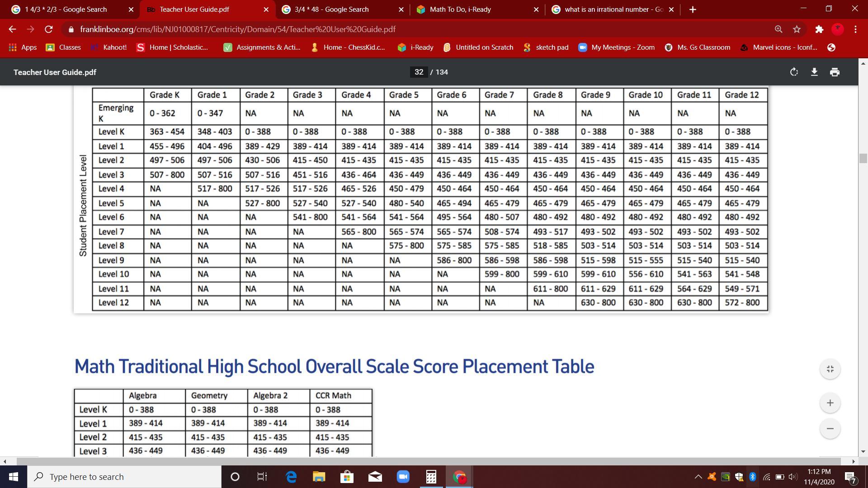Click the fit to page button
Screen dimensions: 868x488
click(830, 369)
